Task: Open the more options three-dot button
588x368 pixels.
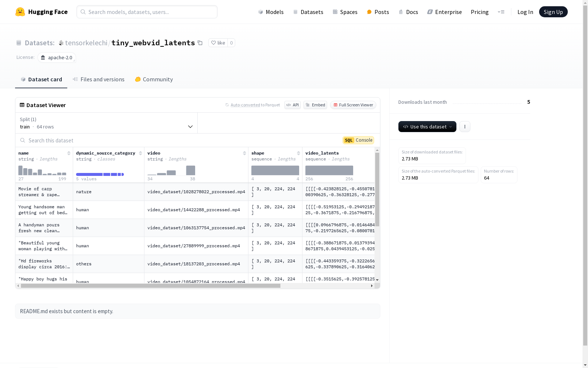Action: point(465,127)
